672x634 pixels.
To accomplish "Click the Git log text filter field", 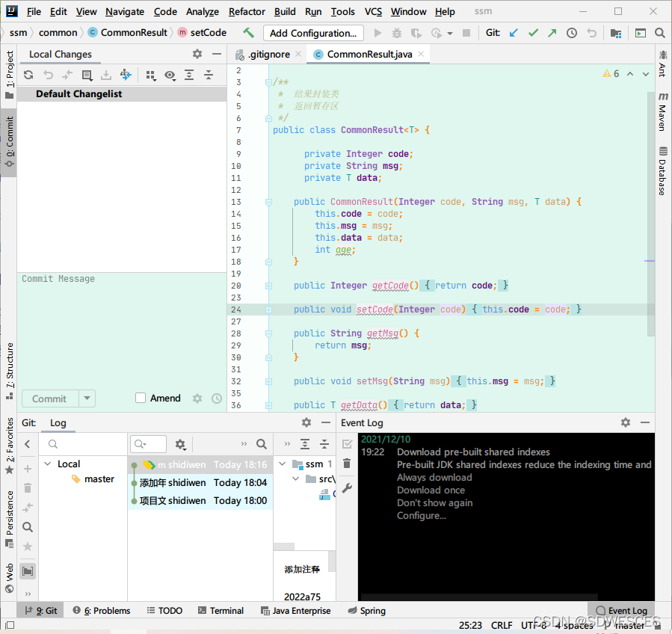I will (148, 444).
